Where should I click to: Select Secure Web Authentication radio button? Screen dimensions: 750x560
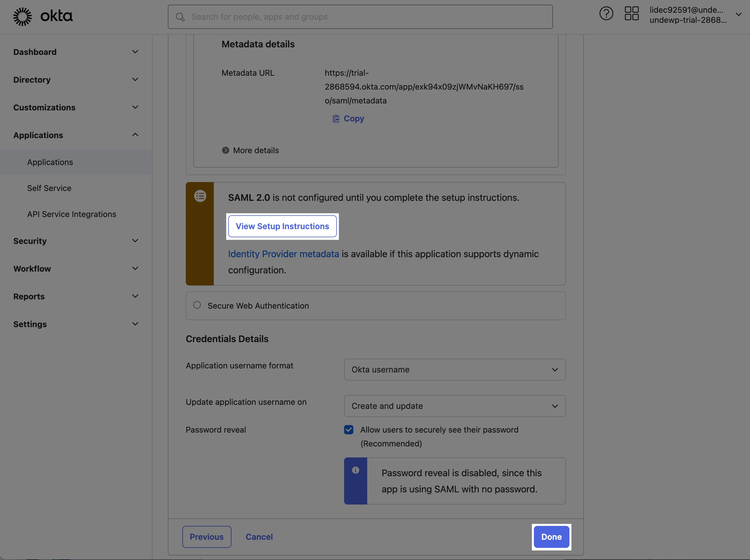click(197, 305)
